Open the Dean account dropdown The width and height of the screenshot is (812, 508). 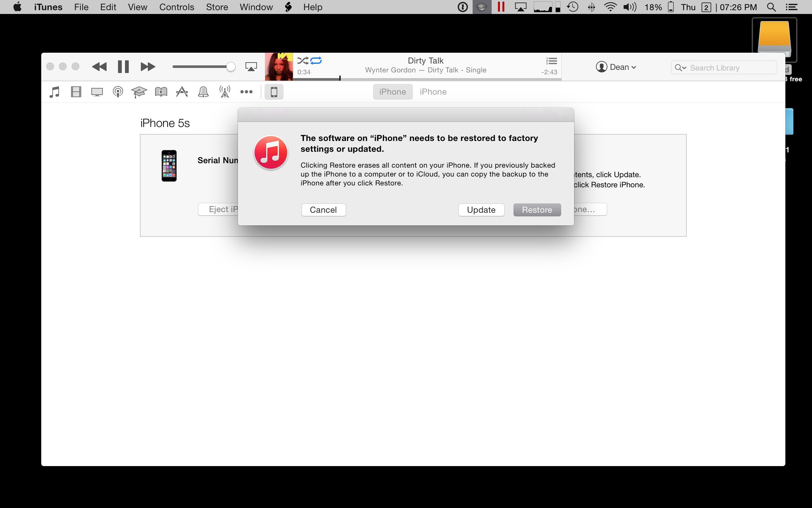[616, 67]
